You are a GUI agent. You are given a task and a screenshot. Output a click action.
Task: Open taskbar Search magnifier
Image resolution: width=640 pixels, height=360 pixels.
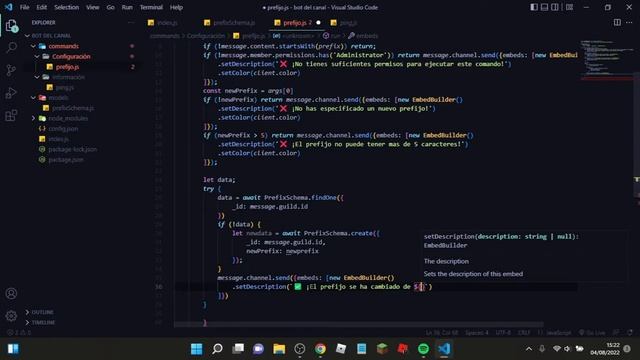[217, 349]
